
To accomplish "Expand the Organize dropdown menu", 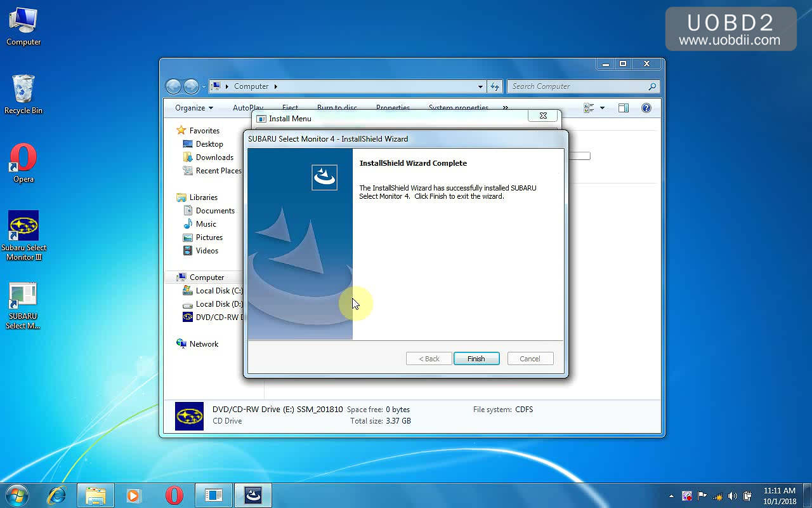I will (x=194, y=108).
